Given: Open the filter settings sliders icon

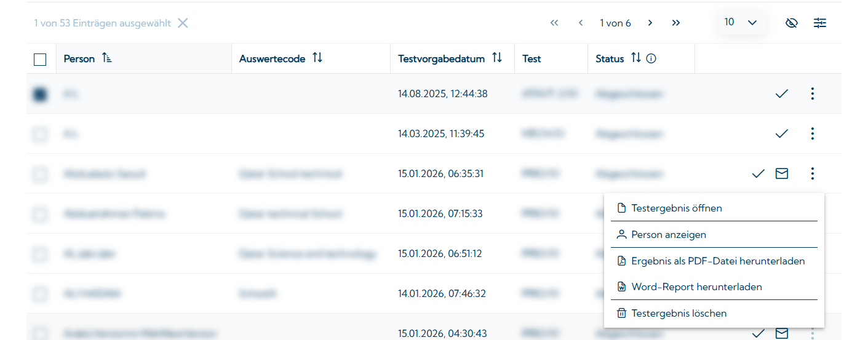Looking at the screenshot, I should [x=820, y=23].
